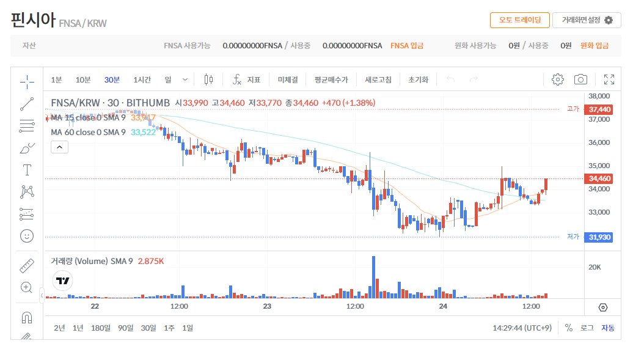Toggle the 자동 auto scale

point(608,328)
